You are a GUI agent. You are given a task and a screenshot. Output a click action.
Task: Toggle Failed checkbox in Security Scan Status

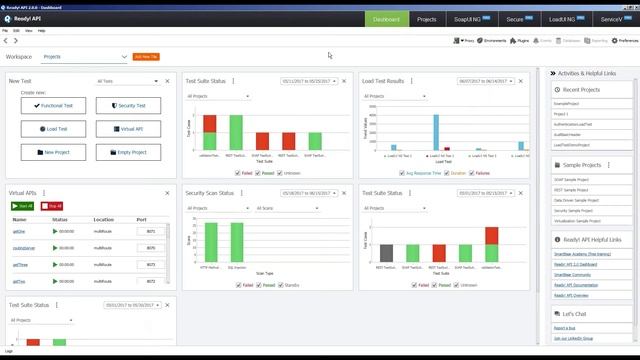tap(238, 285)
